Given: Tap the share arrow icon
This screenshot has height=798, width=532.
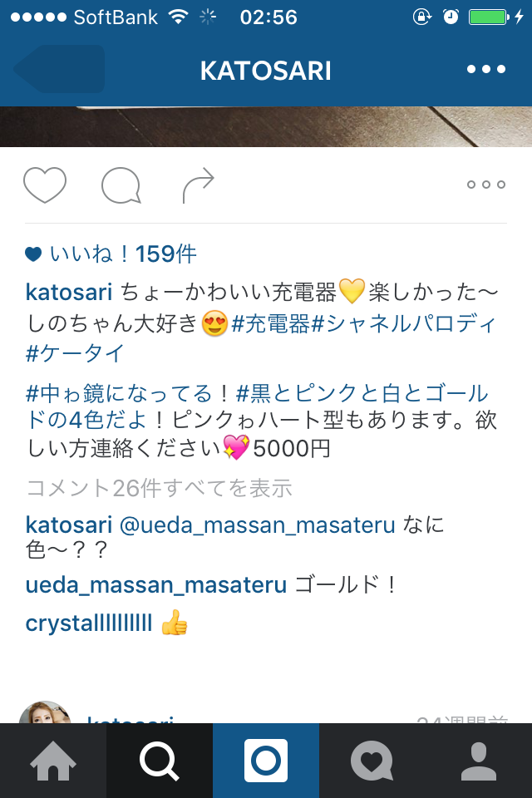Looking at the screenshot, I should (199, 185).
